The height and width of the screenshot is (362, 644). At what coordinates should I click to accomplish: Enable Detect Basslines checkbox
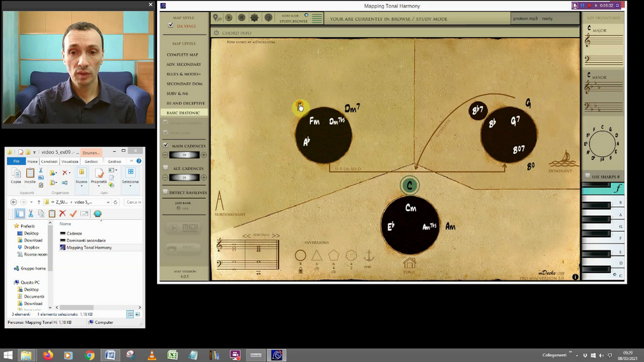(165, 192)
